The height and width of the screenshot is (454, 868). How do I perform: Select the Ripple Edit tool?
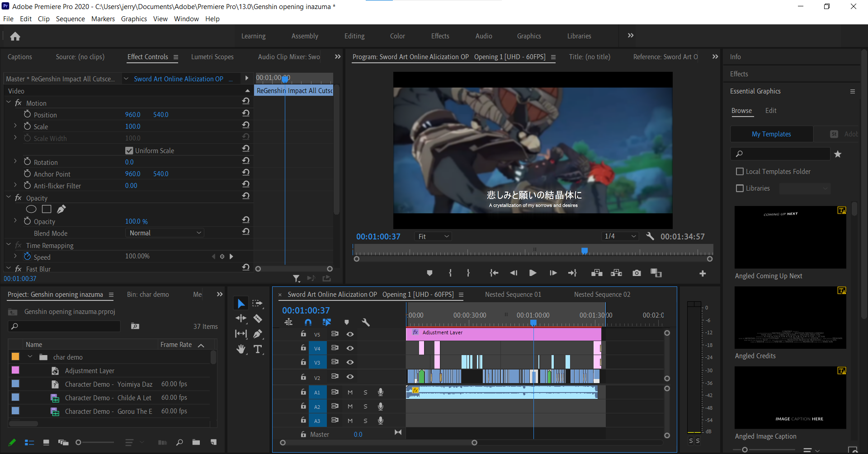click(241, 318)
